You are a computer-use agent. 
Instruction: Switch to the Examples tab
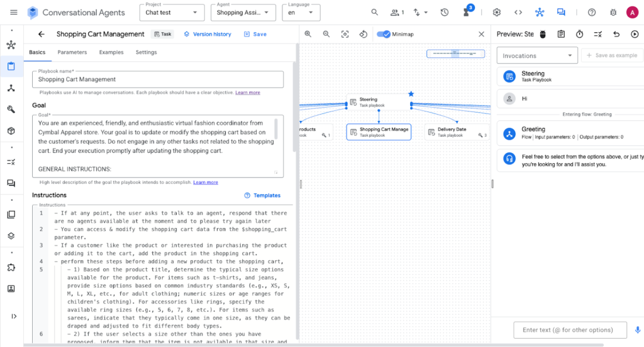[111, 52]
